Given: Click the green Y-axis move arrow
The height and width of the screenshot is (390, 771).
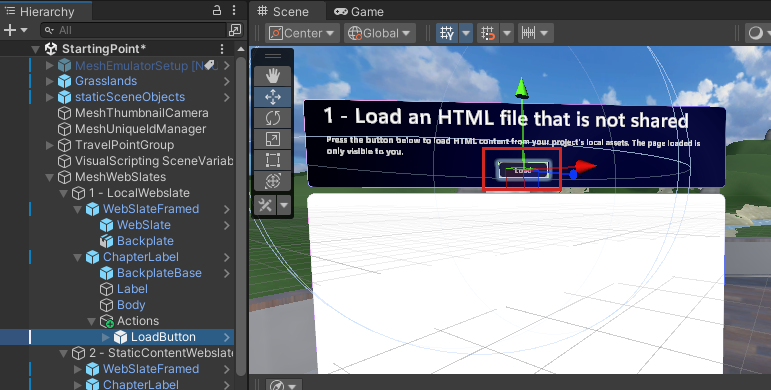Looking at the screenshot, I should [x=521, y=88].
